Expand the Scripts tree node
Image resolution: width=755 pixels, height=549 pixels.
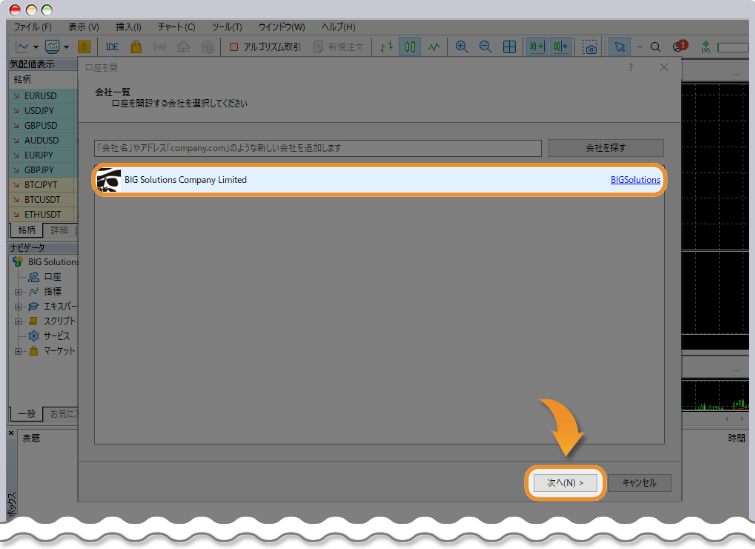point(18,322)
